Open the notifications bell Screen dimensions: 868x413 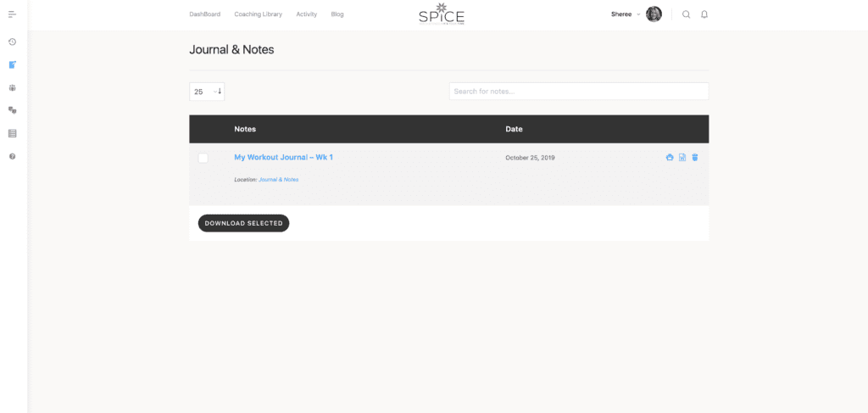pos(704,14)
